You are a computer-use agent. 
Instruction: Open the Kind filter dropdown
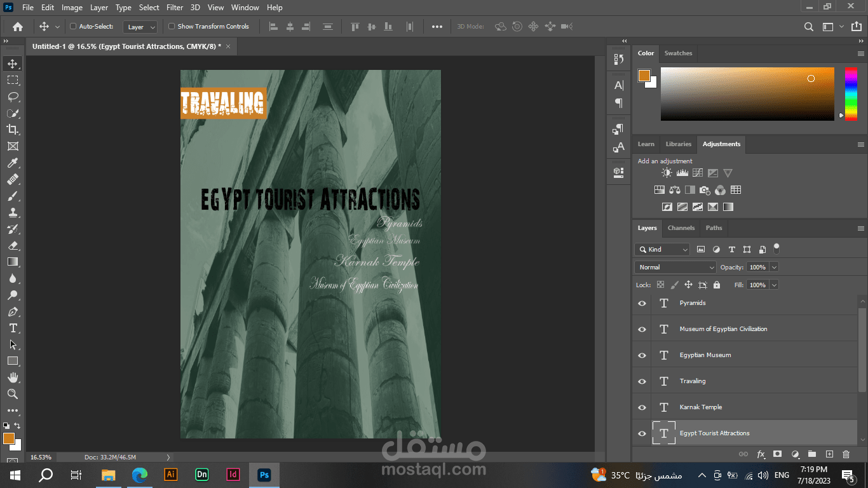[662, 250]
